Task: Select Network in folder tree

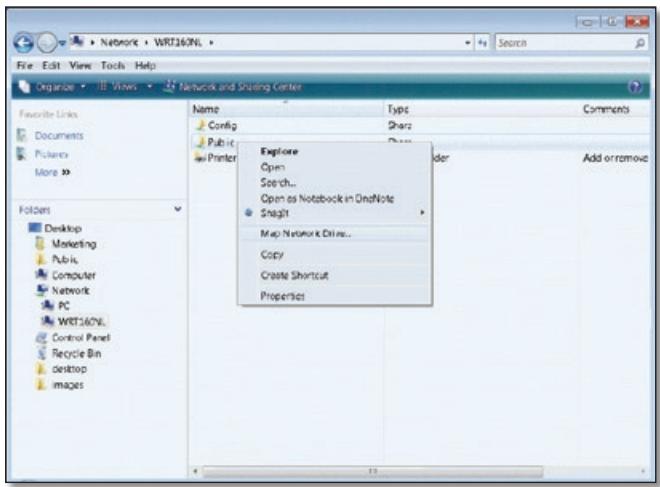Action: (x=70, y=290)
